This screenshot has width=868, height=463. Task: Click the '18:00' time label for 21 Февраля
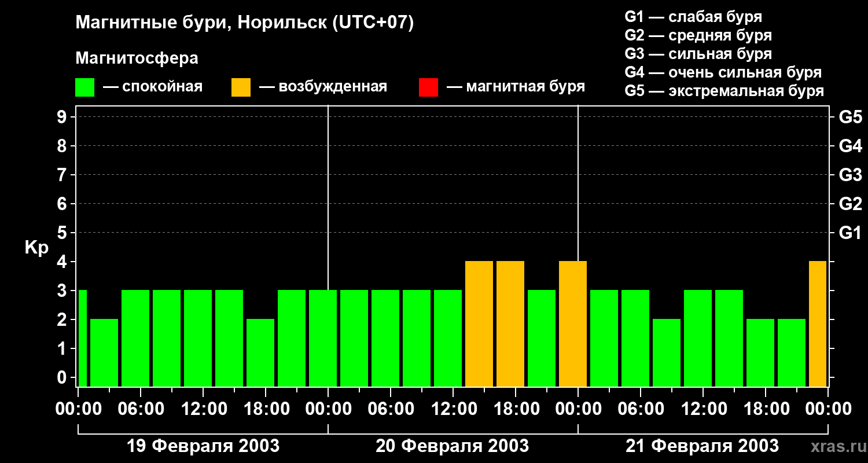pos(766,409)
